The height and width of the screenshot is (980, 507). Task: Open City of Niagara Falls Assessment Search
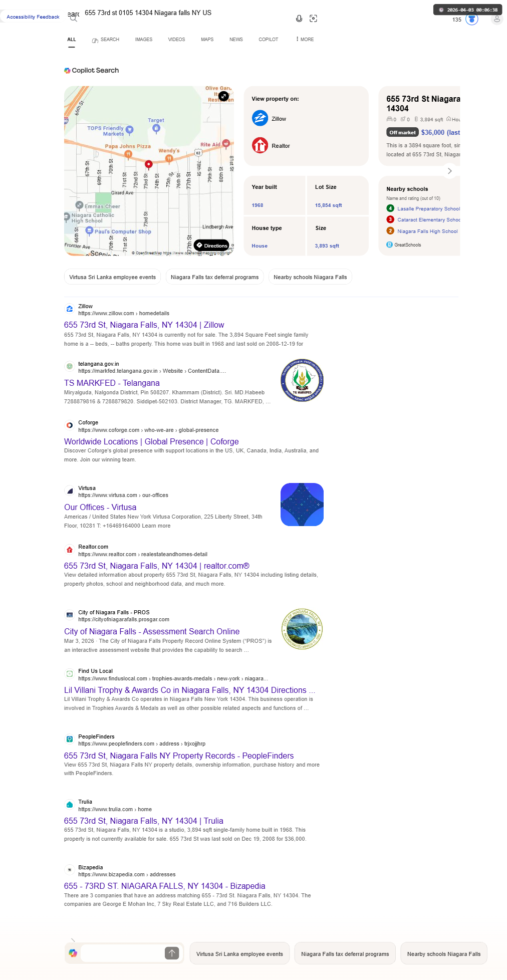pos(152,632)
